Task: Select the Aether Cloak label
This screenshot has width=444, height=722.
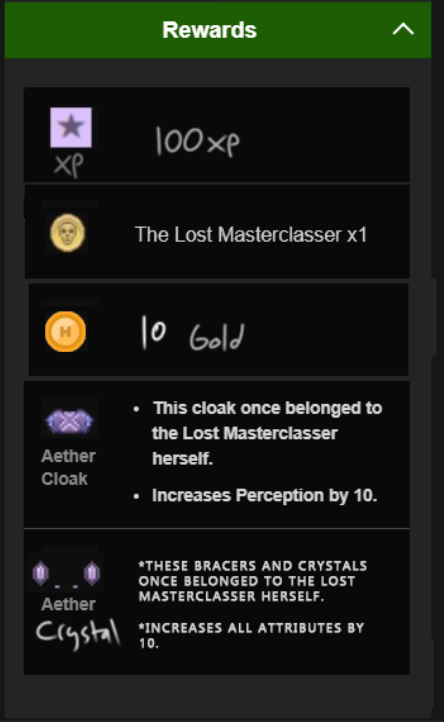Action: click(68, 467)
